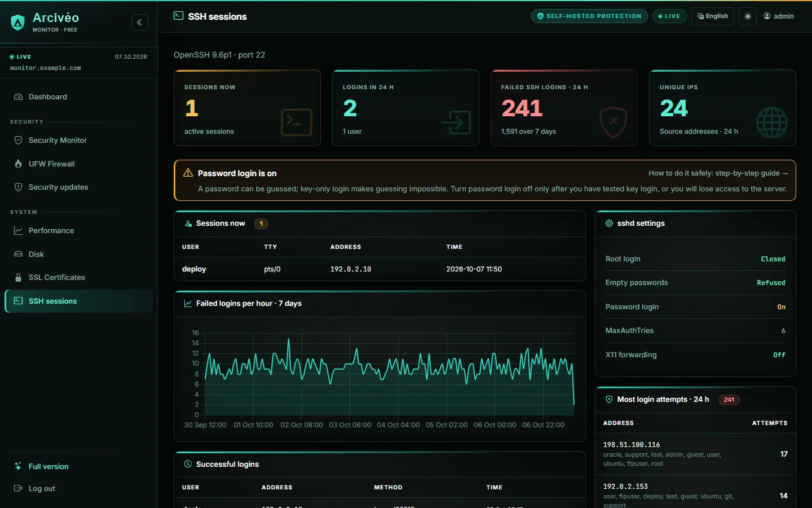This screenshot has height=508, width=812.
Task: Click the Self-Hosted Protection badge
Action: [589, 16]
